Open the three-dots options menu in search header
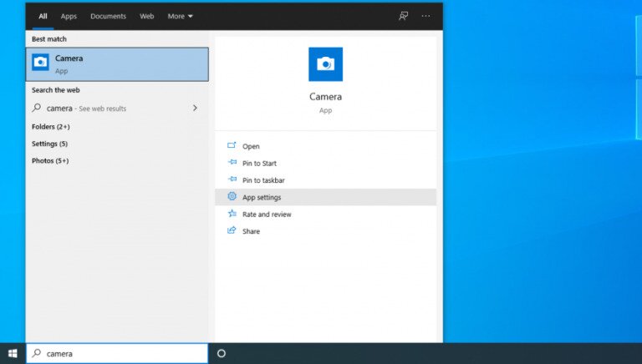This screenshot has height=364, width=642. (426, 16)
